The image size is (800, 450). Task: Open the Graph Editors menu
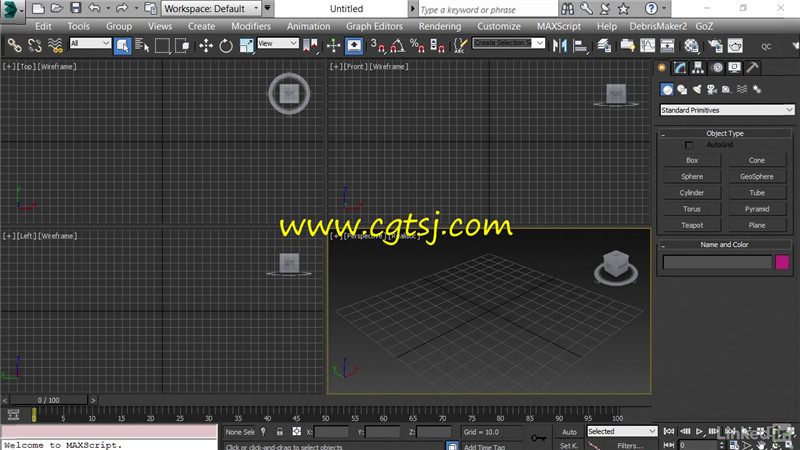(374, 26)
